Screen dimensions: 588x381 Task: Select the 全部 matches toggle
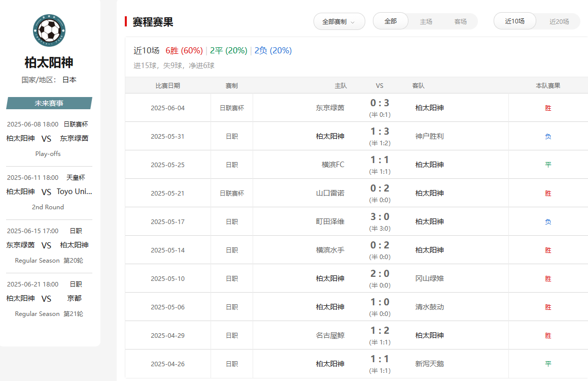tap(391, 21)
